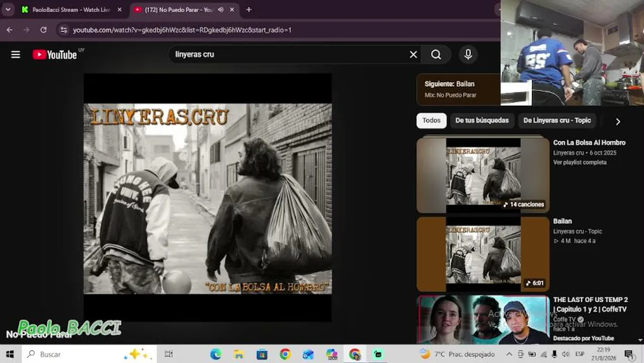Click Destacado por YouTube label
This screenshot has height=363, width=644.
(583, 338)
